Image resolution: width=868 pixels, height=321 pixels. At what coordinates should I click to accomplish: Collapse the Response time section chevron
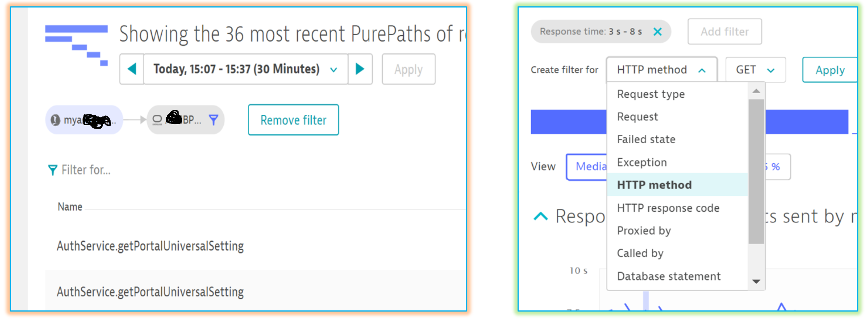click(540, 216)
